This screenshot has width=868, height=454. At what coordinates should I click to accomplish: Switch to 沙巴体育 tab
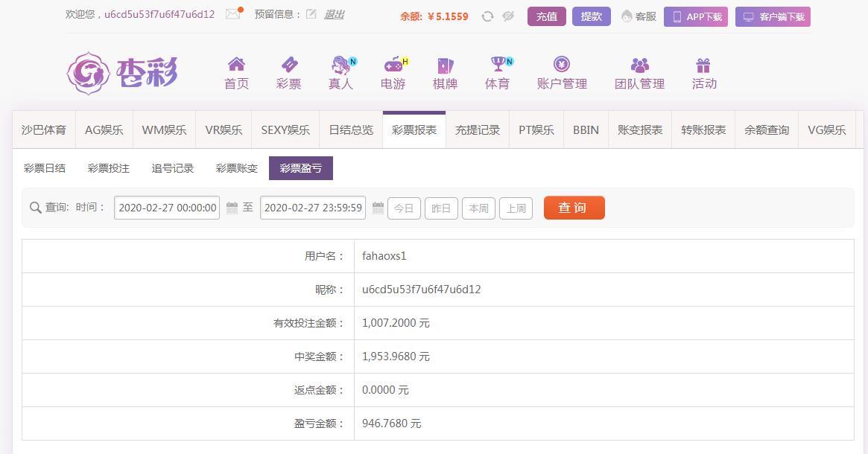point(44,130)
